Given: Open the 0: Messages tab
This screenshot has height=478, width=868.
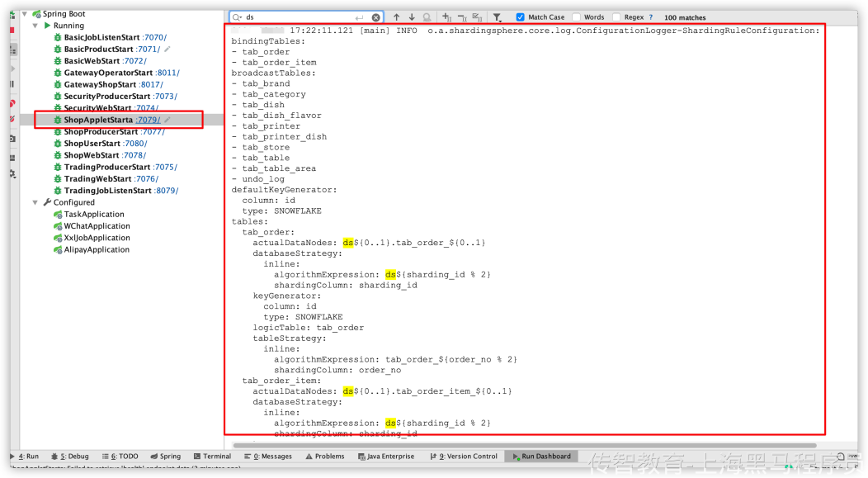Looking at the screenshot, I should click(268, 457).
